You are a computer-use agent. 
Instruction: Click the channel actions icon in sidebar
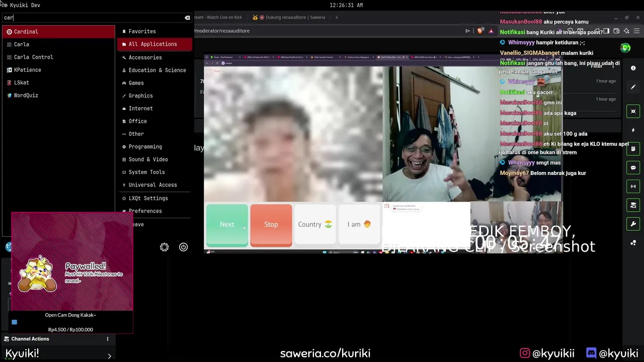(x=633, y=205)
